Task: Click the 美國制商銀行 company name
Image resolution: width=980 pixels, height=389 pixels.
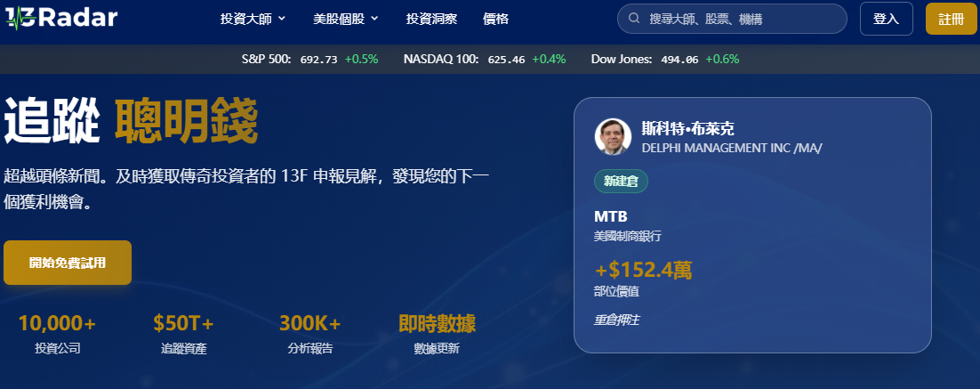Action: [x=628, y=237]
